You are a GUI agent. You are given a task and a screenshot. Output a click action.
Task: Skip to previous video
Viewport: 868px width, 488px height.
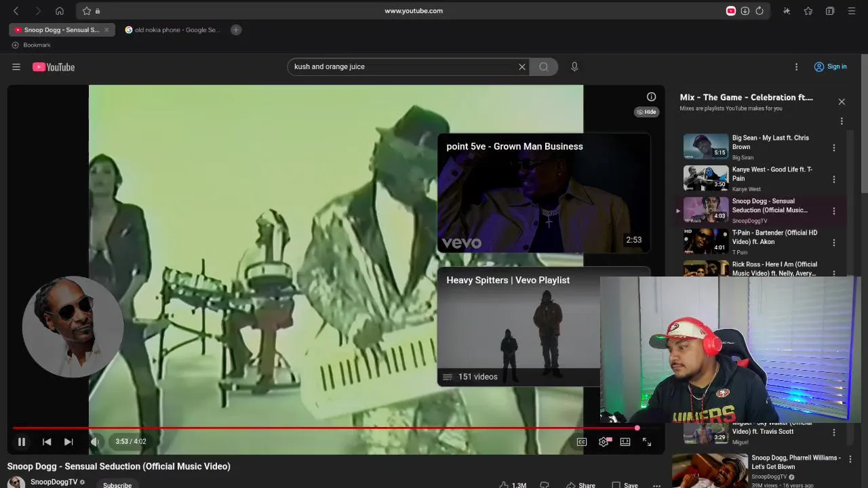[x=47, y=442]
